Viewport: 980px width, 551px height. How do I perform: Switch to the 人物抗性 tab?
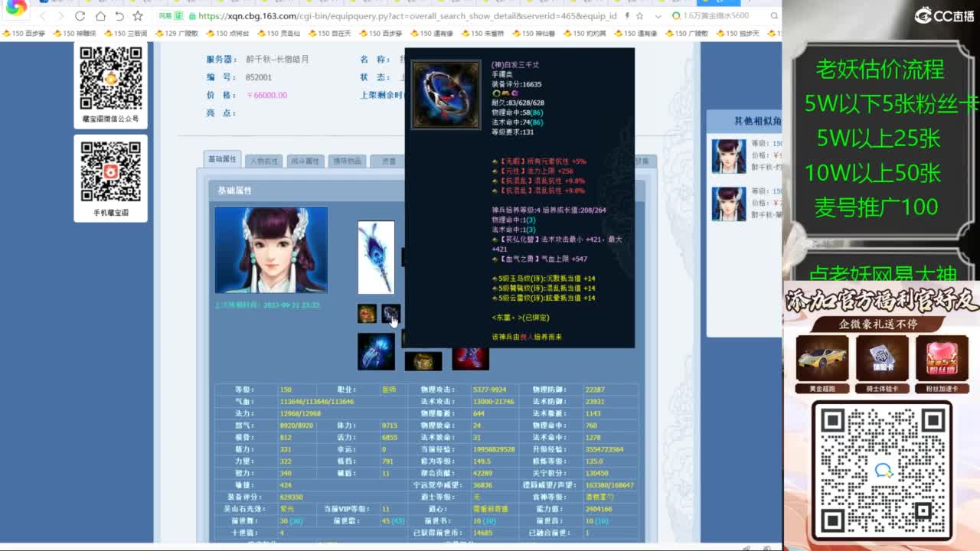[264, 161]
